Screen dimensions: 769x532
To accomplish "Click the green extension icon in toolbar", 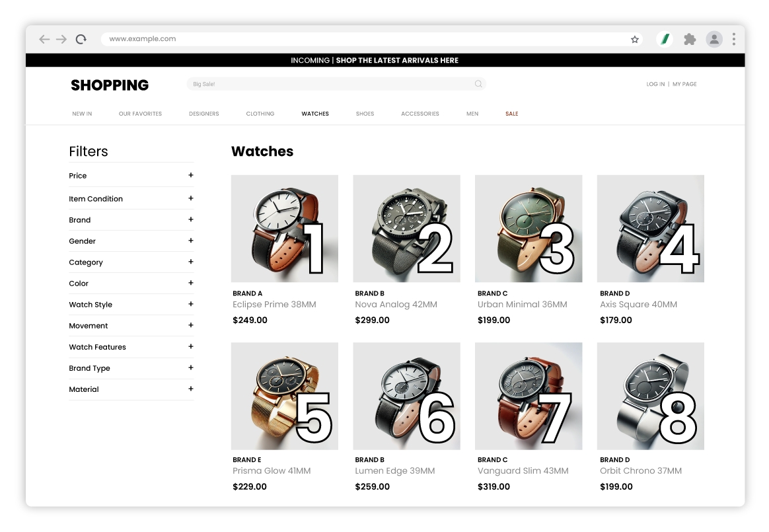I will 665,39.
